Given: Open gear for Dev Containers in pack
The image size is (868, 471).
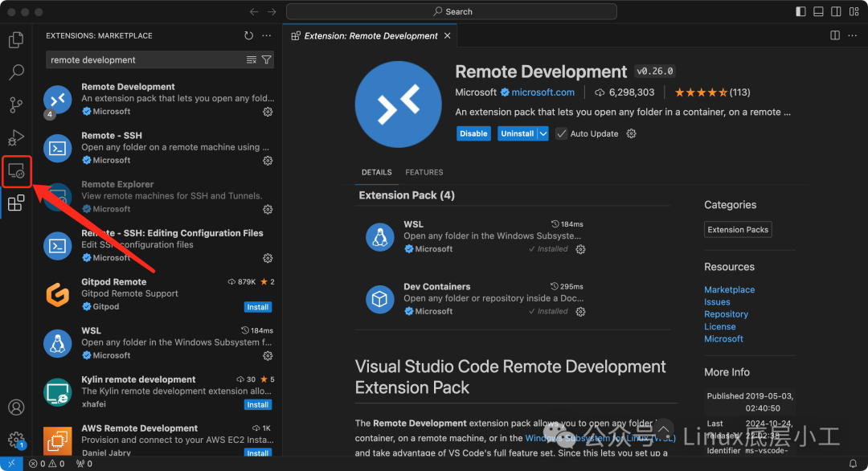Looking at the screenshot, I should [x=581, y=312].
